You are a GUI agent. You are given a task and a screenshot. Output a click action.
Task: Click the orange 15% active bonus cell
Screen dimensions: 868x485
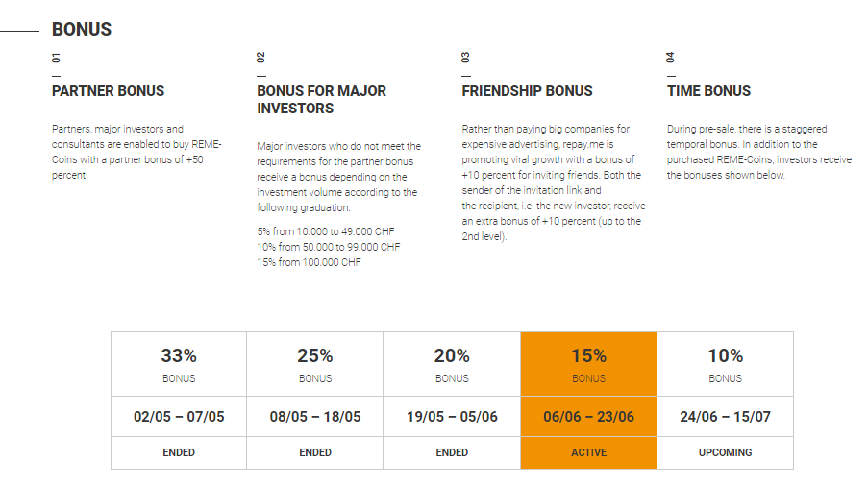(588, 364)
